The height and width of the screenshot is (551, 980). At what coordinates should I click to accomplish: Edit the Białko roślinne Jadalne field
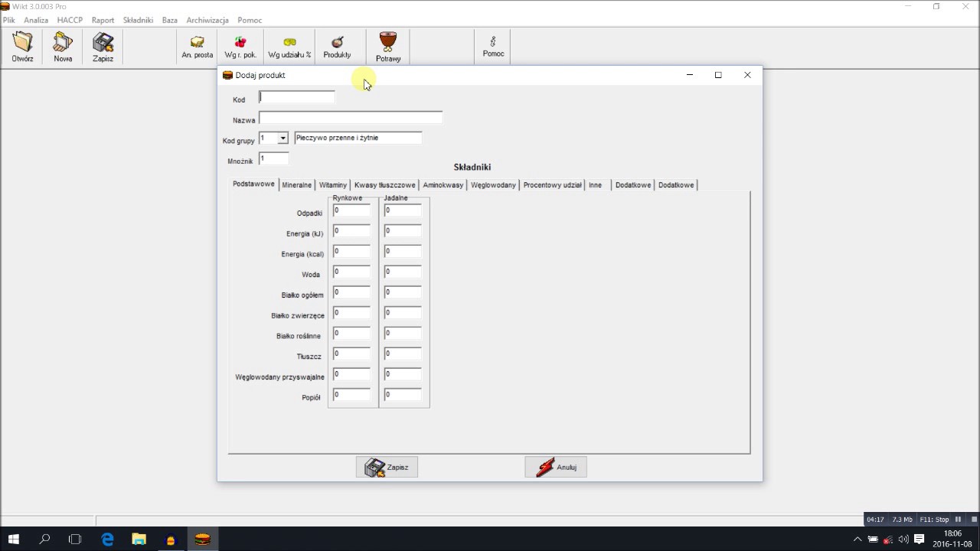(403, 334)
